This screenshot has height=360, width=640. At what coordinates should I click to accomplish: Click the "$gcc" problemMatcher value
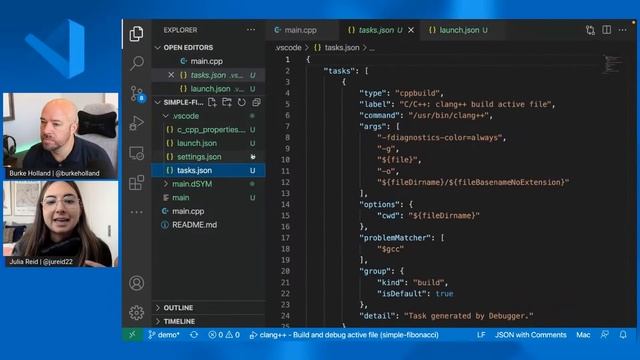pyautogui.click(x=391, y=249)
